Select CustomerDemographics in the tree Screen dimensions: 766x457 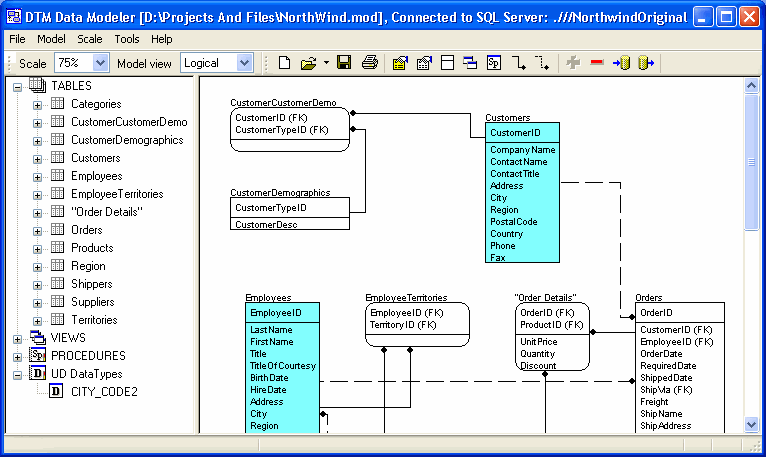127,140
